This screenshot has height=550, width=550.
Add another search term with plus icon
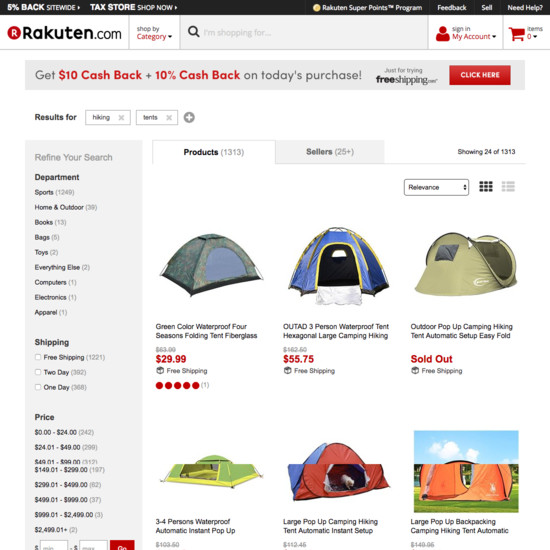189,118
